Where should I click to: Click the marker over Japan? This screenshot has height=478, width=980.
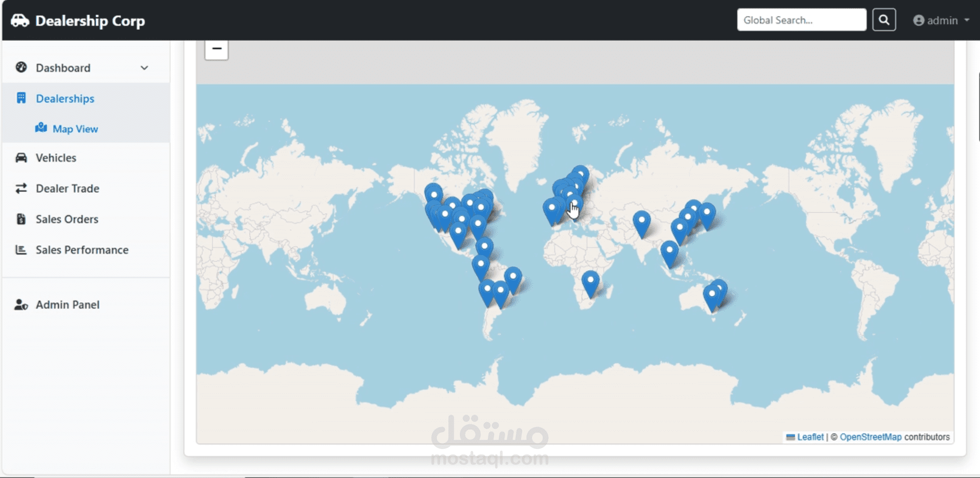[x=707, y=216]
